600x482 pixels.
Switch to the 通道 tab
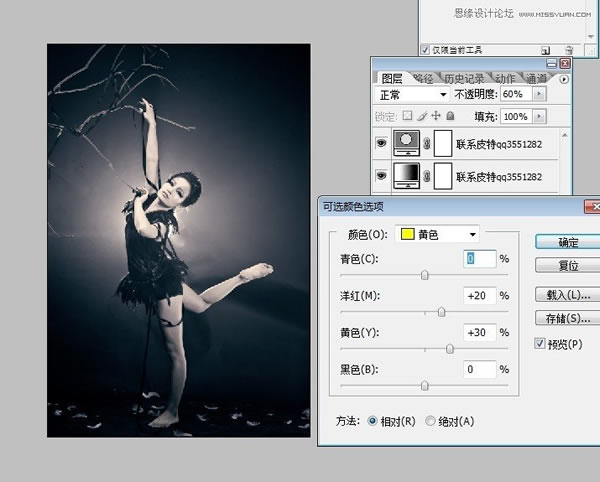click(x=536, y=79)
